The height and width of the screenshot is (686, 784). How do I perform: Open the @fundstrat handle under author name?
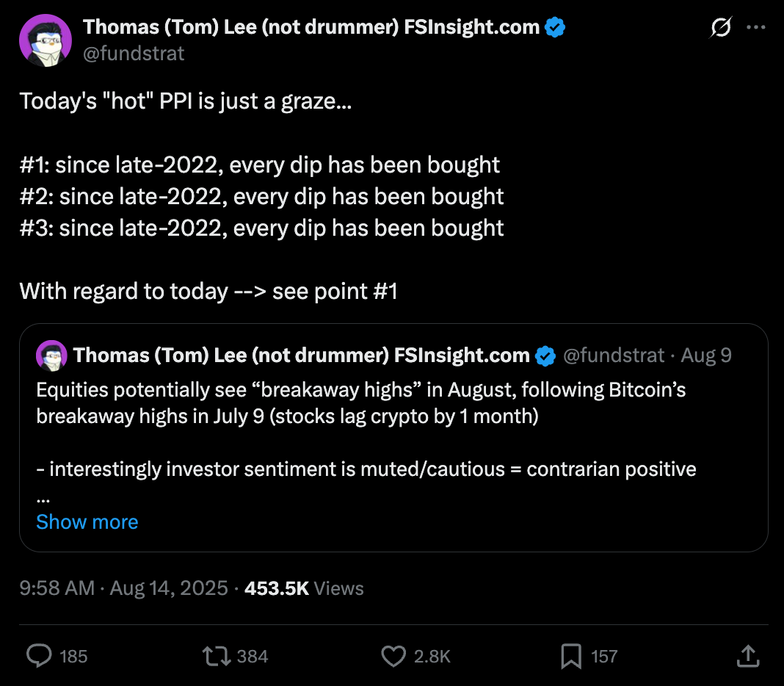(134, 53)
